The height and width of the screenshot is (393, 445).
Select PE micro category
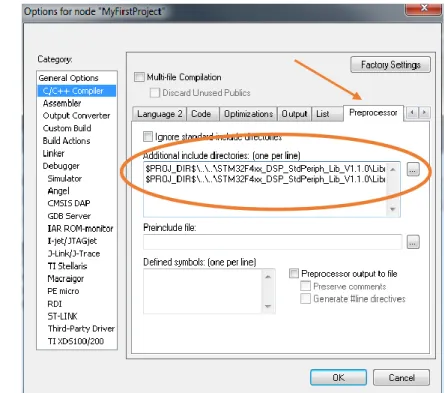pos(63,291)
